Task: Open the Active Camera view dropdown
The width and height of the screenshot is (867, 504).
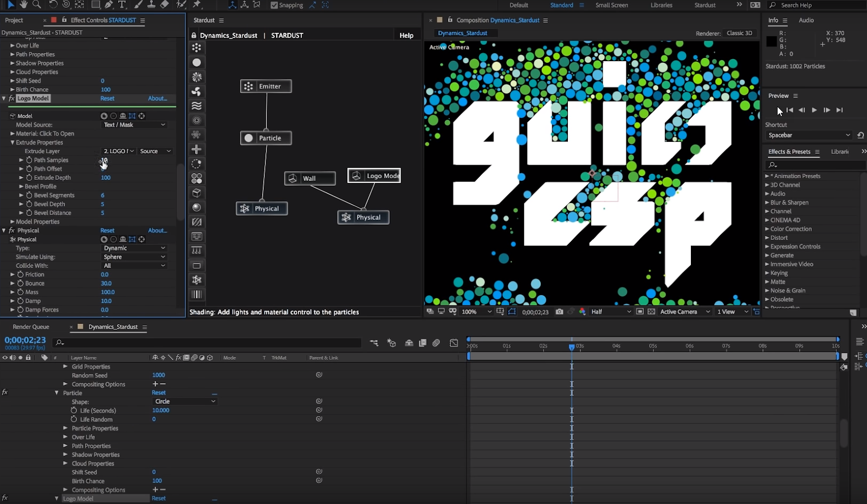Action: (x=685, y=311)
